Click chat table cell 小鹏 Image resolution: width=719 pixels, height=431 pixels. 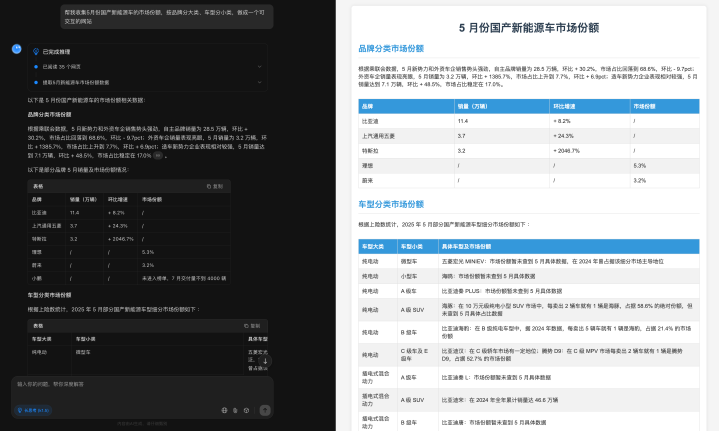(36, 278)
